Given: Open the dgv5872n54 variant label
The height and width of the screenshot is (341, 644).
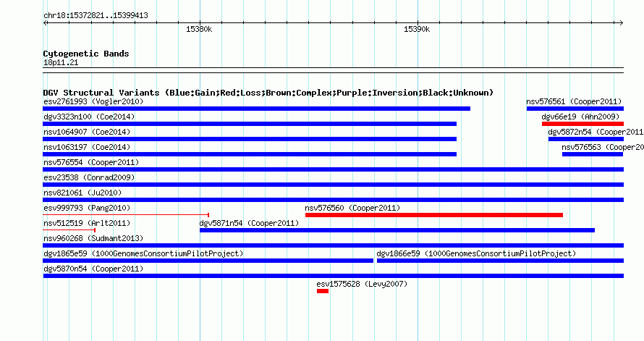Looking at the screenshot, I should pos(596,132).
